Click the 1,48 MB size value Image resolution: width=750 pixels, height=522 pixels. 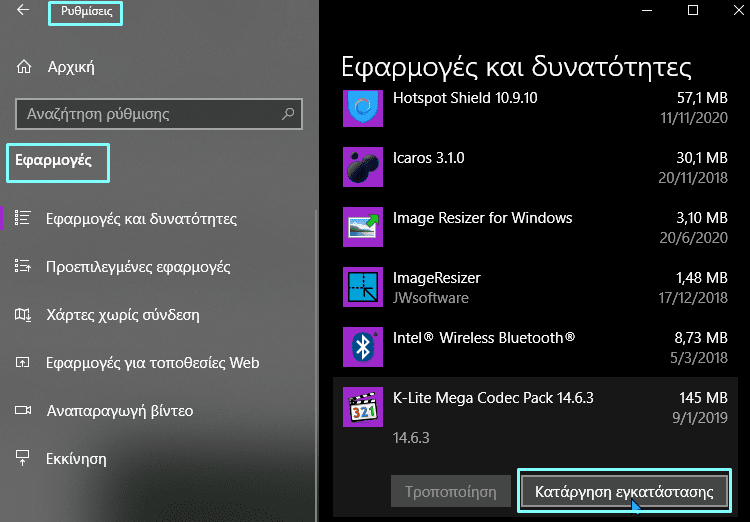click(x=702, y=278)
